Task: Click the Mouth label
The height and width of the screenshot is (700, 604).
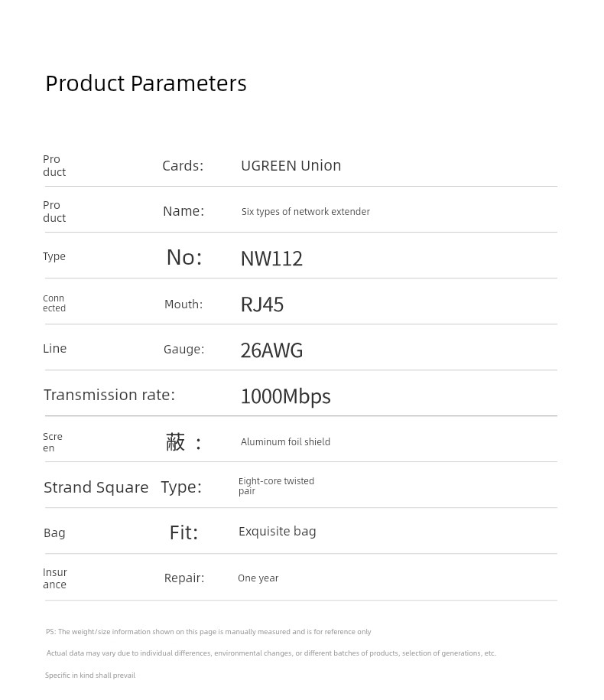Action: point(183,304)
